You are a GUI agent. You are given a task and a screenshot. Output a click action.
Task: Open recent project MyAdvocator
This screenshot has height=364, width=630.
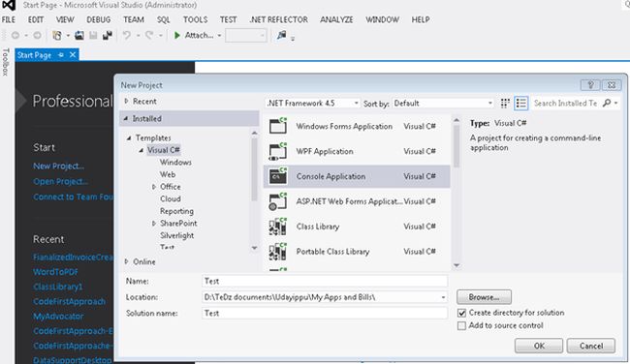(x=58, y=317)
